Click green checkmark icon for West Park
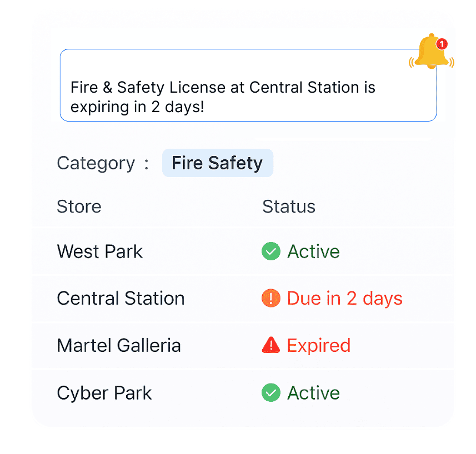 pos(271,251)
